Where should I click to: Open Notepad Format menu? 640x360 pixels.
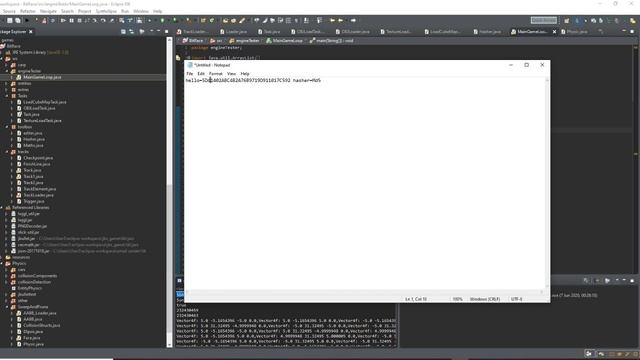coord(216,74)
